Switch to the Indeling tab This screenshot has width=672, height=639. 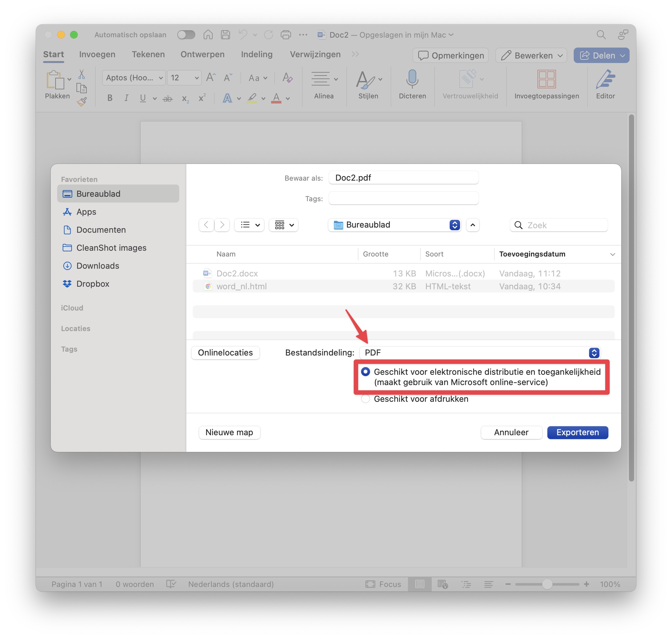(x=257, y=55)
